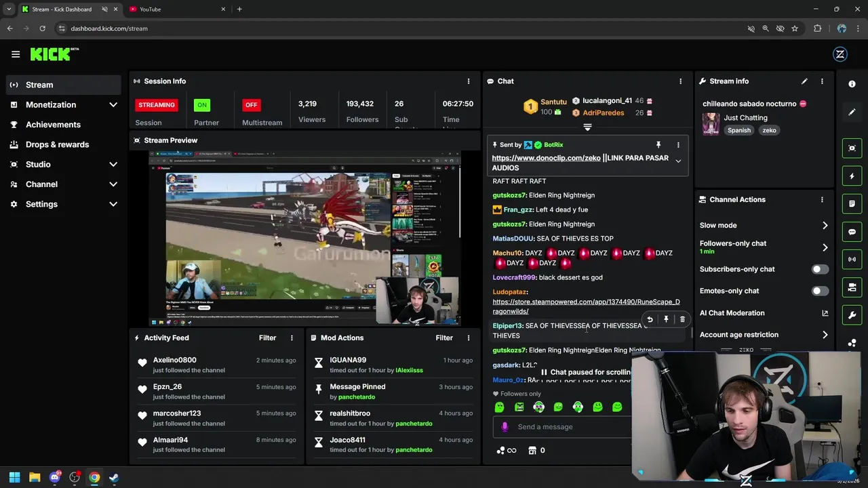Open the shop icon below chat
This screenshot has width=868, height=488.
click(x=532, y=451)
